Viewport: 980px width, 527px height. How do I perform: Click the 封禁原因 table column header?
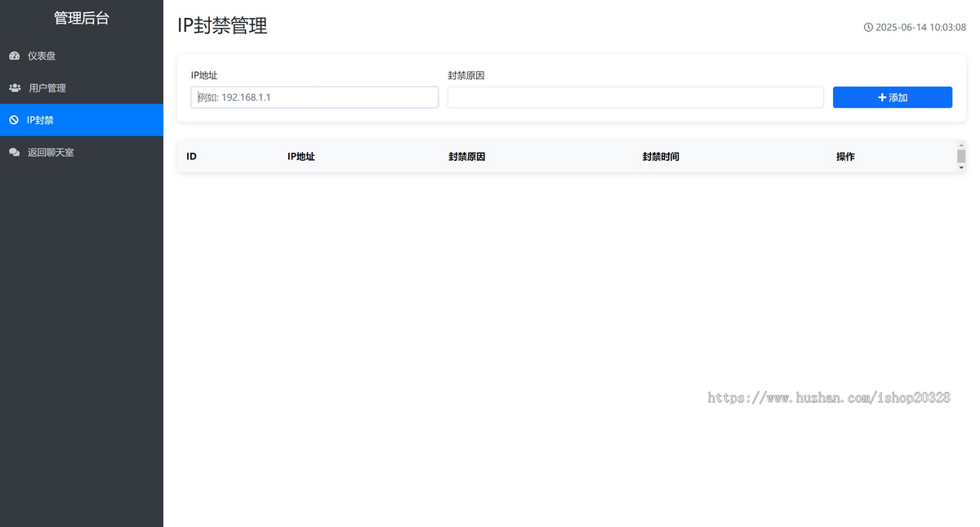tap(466, 156)
